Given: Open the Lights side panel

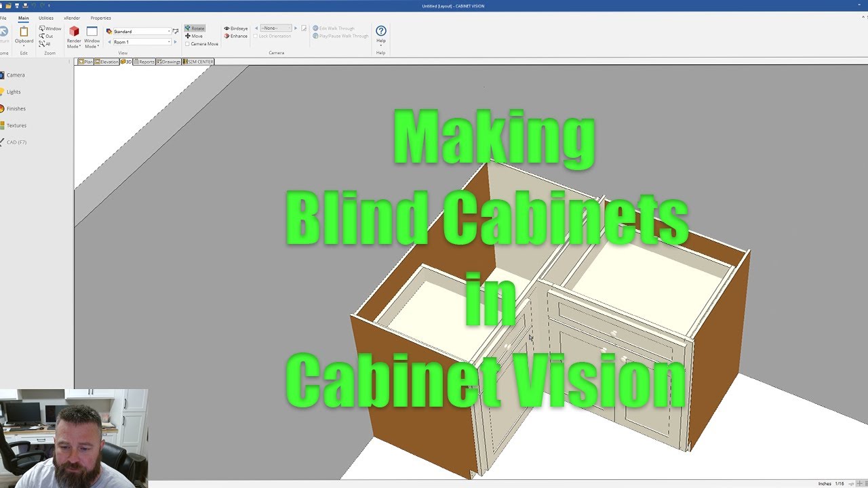Looking at the screenshot, I should point(11,91).
